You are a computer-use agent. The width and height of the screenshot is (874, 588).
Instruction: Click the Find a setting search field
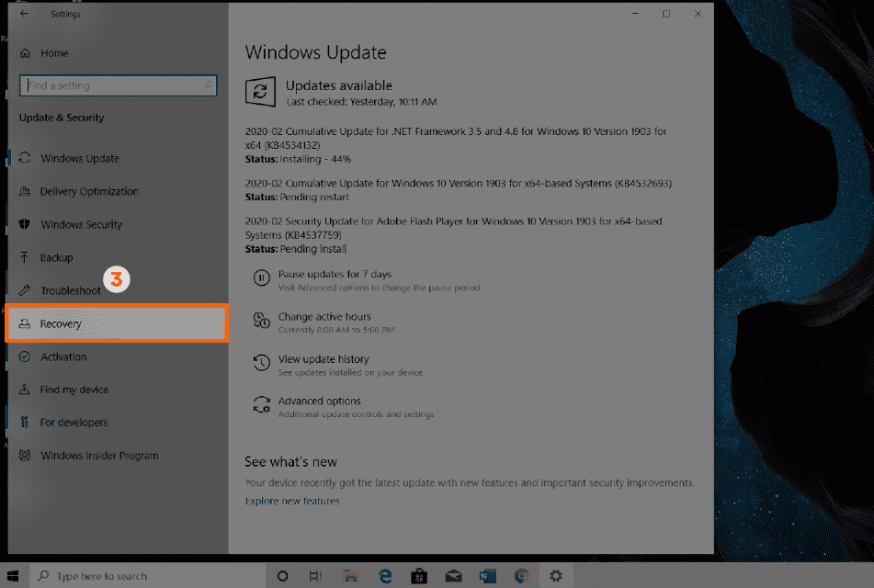[119, 85]
